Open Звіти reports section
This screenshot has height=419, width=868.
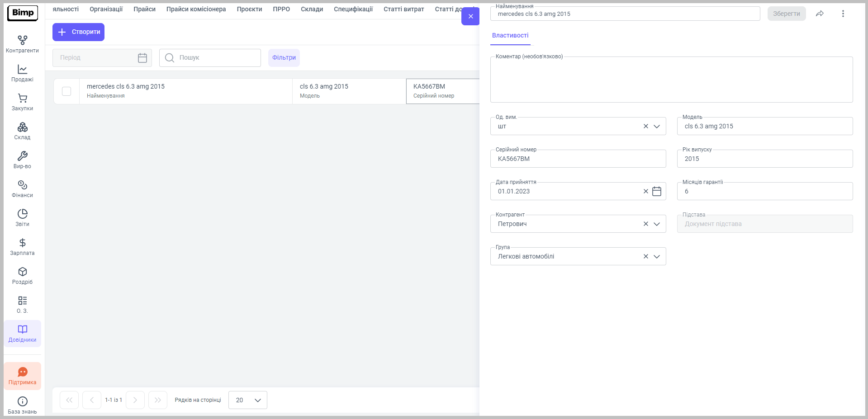(22, 218)
